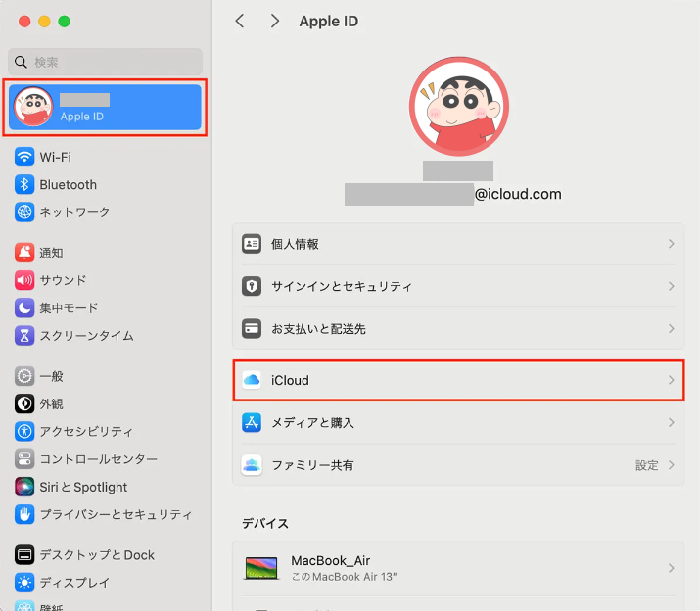Open アクセシビリティ settings label
This screenshot has width=700, height=611.
click(86, 432)
